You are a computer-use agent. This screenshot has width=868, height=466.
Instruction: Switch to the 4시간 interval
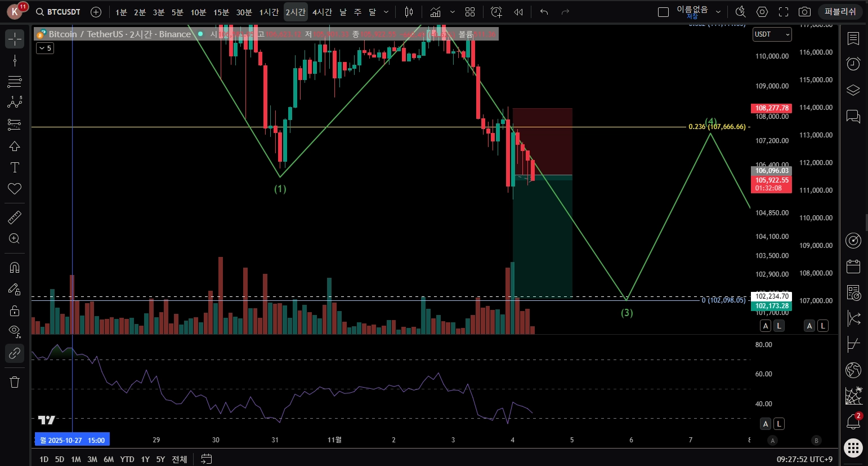323,12
